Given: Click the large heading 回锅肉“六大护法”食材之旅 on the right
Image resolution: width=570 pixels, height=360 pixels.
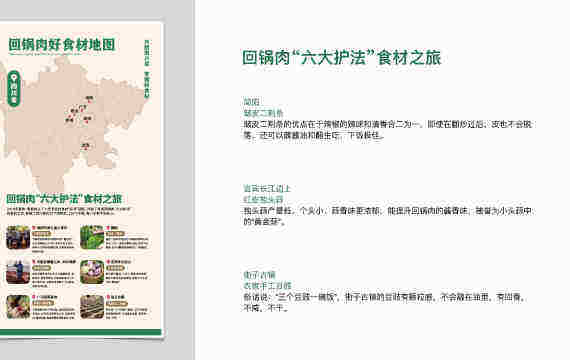Looking at the screenshot, I should (x=342, y=57).
